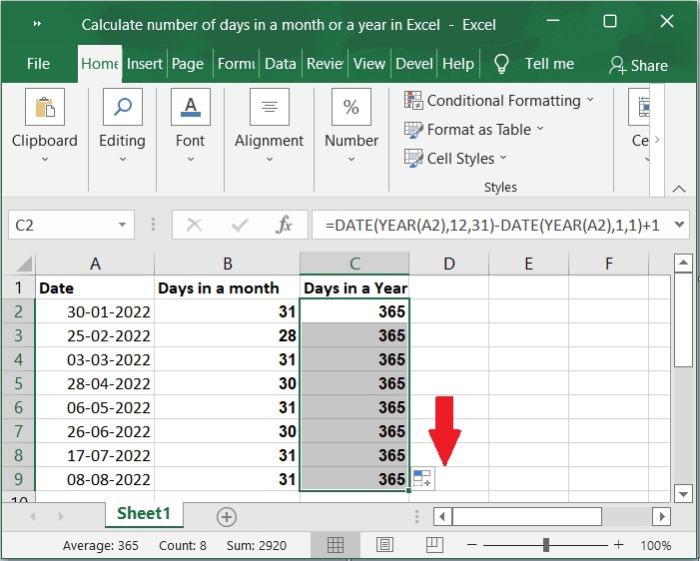The height and width of the screenshot is (561, 700).
Task: Open the Editing search group
Action: coord(123,107)
